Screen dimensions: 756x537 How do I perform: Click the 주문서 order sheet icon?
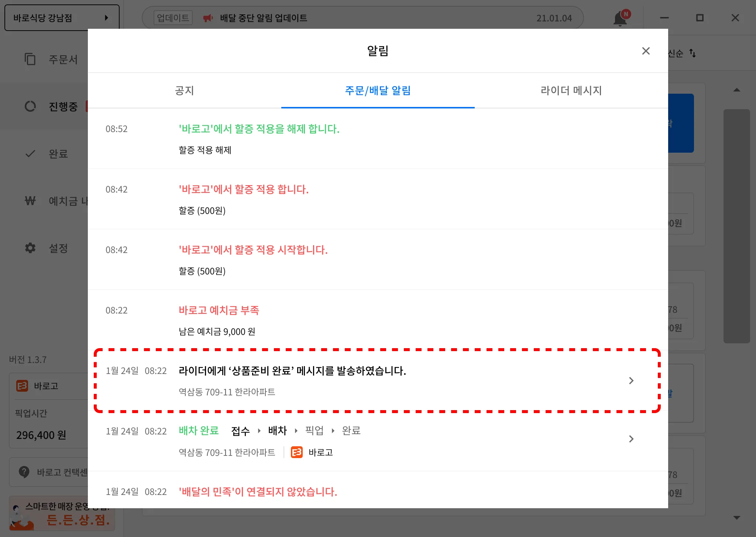click(x=30, y=59)
